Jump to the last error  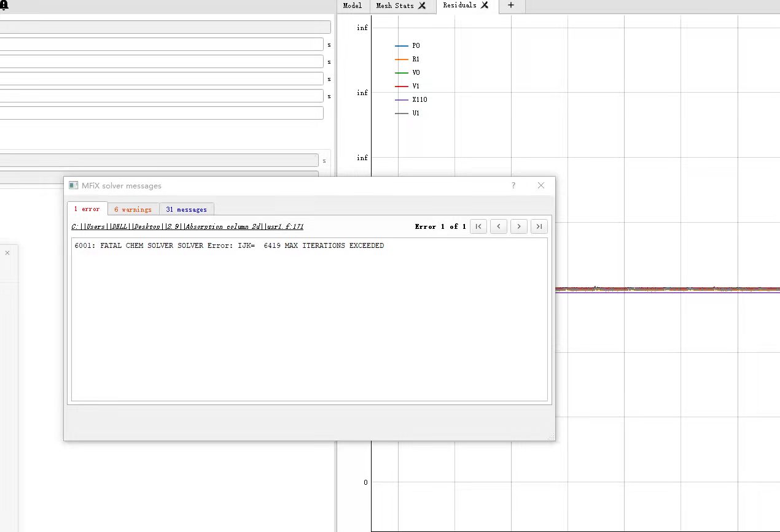[x=539, y=226]
